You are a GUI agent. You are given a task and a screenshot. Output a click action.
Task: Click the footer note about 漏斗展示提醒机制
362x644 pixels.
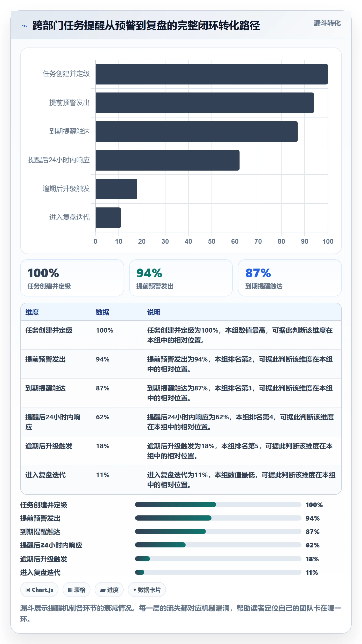coord(181,614)
